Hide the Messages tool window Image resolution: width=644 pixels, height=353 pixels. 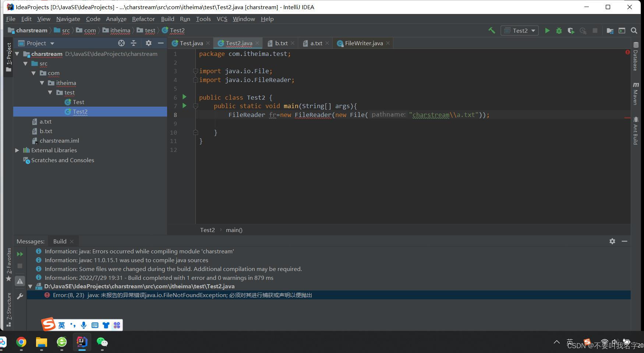(624, 241)
